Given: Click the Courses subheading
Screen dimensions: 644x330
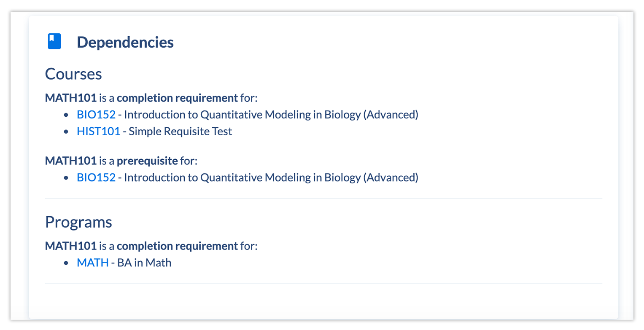Looking at the screenshot, I should click(x=73, y=74).
